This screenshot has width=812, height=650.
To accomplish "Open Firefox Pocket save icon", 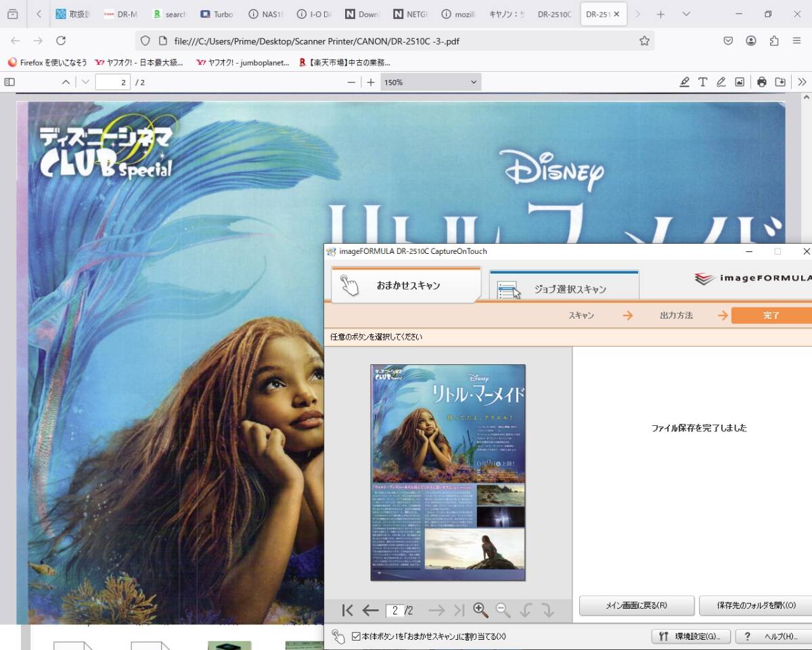I will (728, 41).
